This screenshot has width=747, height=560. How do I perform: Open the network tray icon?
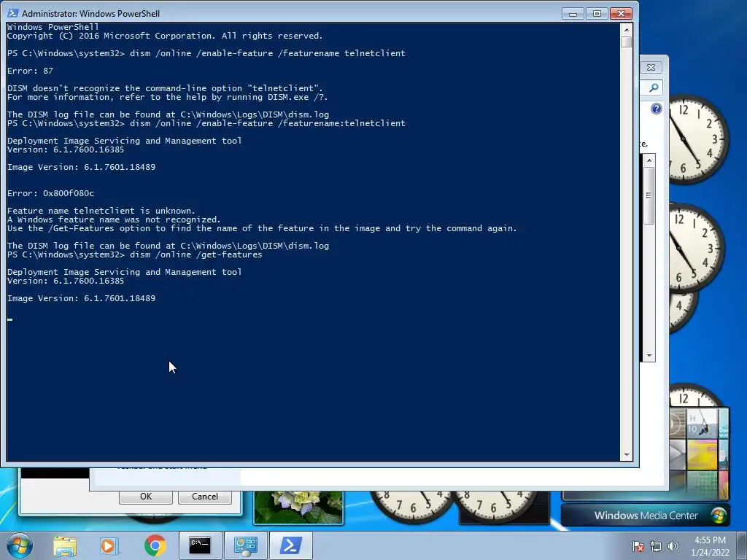click(x=656, y=546)
